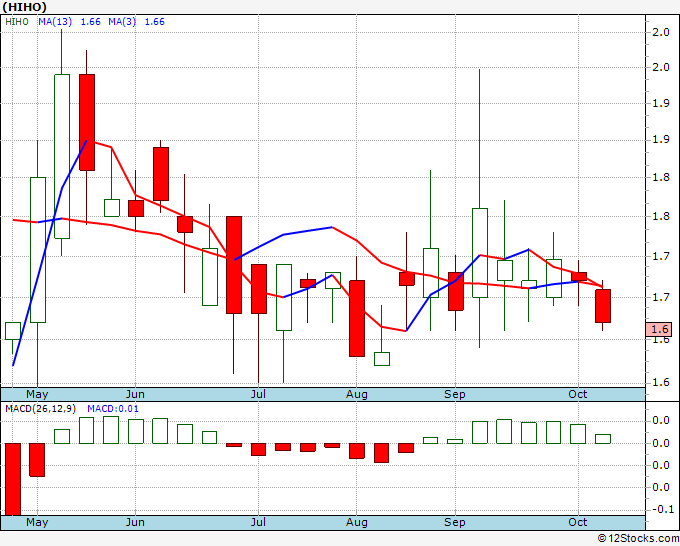Select the Aug label on price axis
The width and height of the screenshot is (680, 546).
(x=356, y=394)
